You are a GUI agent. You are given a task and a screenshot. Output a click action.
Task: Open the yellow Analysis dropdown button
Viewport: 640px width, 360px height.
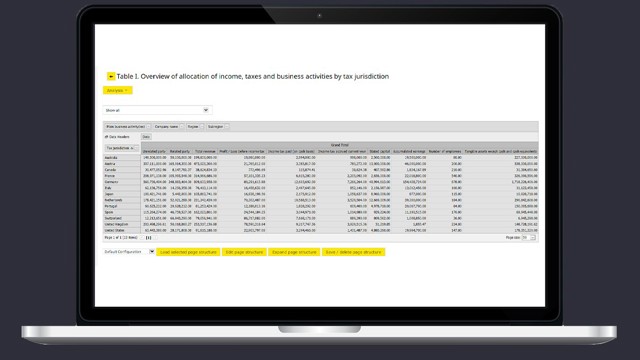pos(118,90)
